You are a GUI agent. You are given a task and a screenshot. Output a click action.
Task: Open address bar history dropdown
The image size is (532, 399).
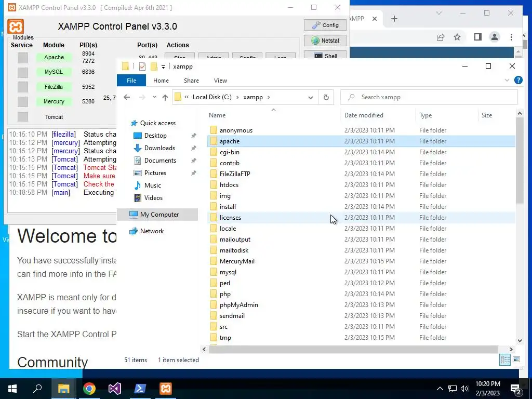311,97
